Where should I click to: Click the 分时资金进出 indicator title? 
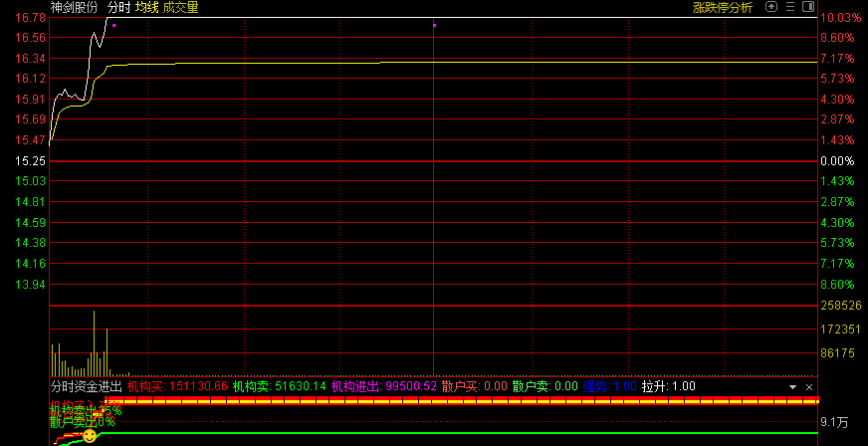tap(86, 386)
